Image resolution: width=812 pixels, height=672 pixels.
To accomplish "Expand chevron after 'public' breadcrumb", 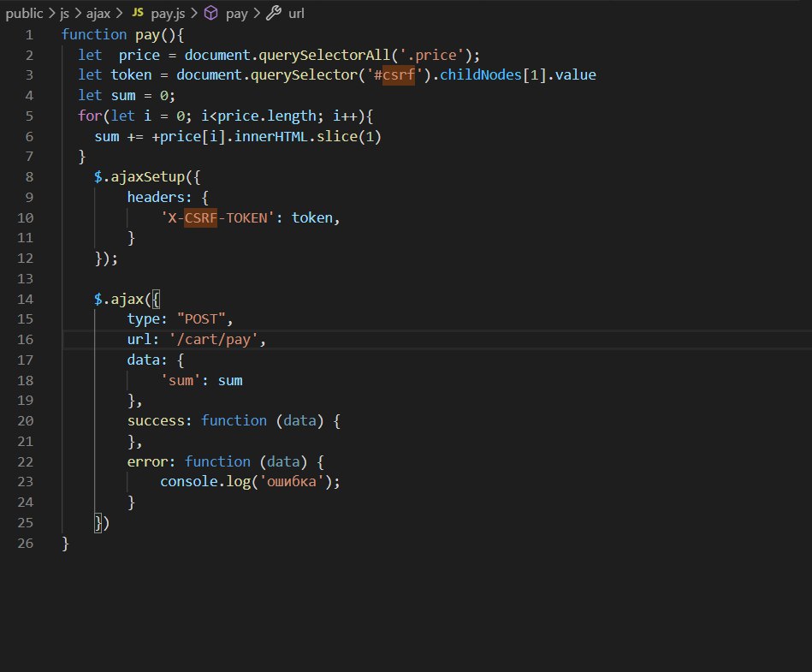I will pyautogui.click(x=52, y=14).
